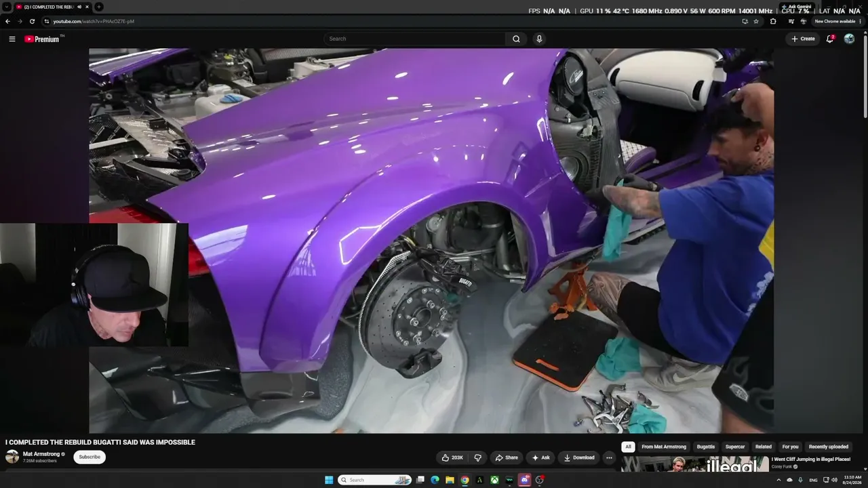This screenshot has width=868, height=488.
Task: Open File Explorer from the taskbar
Action: coord(450,480)
